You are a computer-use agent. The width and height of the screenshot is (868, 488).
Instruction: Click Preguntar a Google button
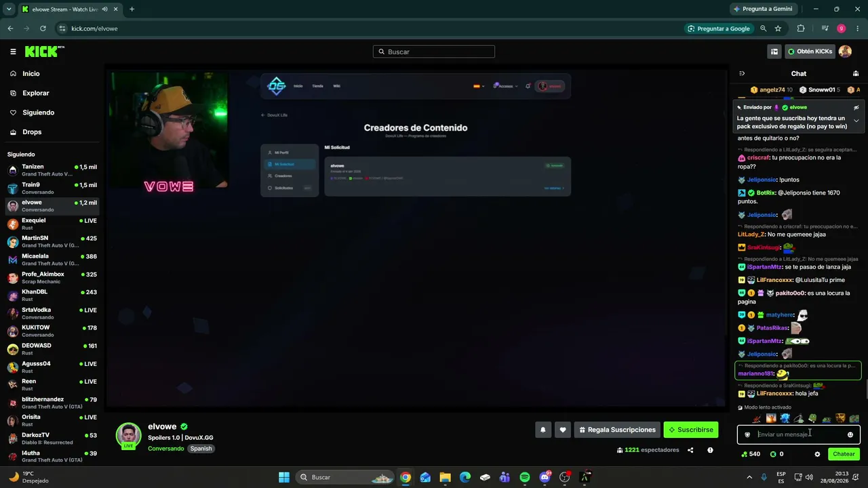[x=719, y=28]
